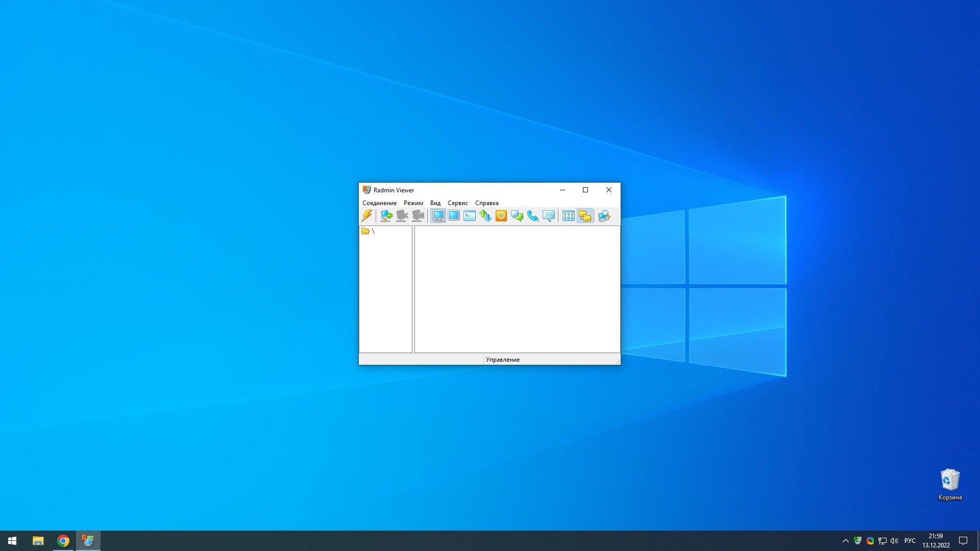Click the Управление status bar text
Screen dimensions: 980x551
(x=502, y=360)
